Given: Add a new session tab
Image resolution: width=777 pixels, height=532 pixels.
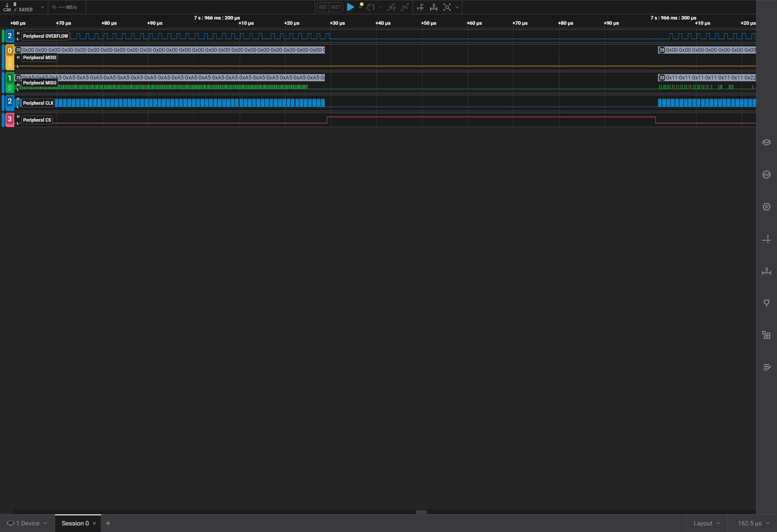Looking at the screenshot, I should click(108, 523).
